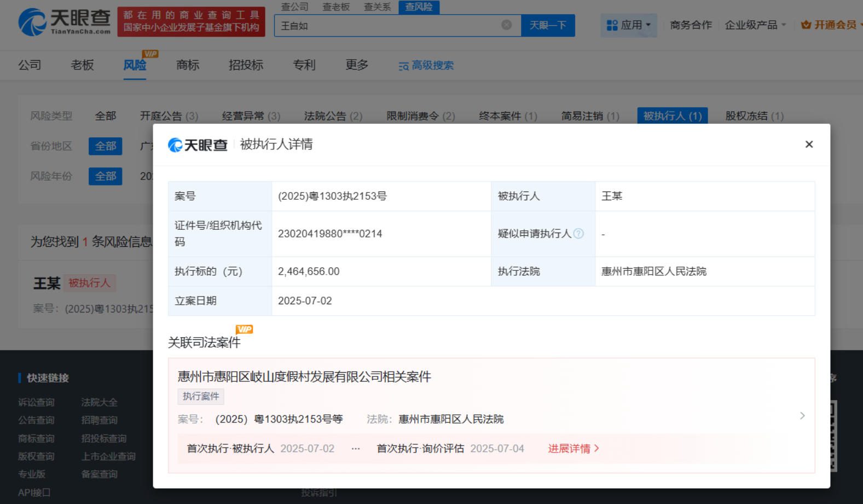Open 高级搜索 advanced search
863x504 pixels.
(x=426, y=66)
